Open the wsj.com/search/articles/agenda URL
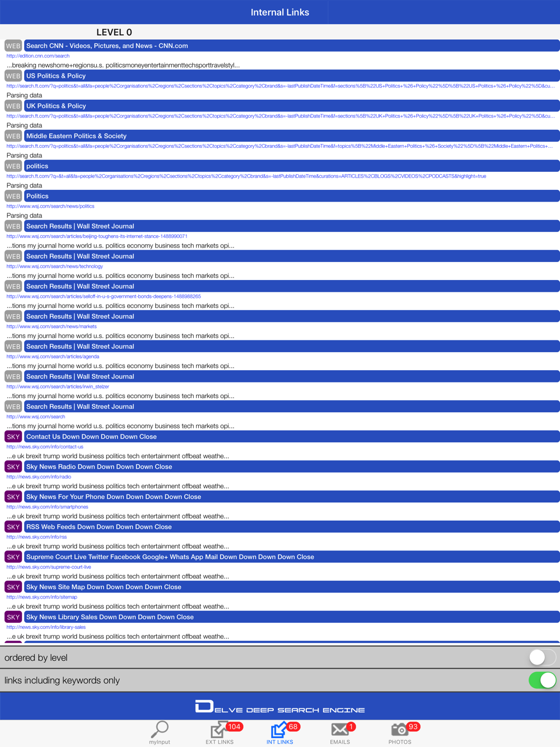 pos(53,357)
